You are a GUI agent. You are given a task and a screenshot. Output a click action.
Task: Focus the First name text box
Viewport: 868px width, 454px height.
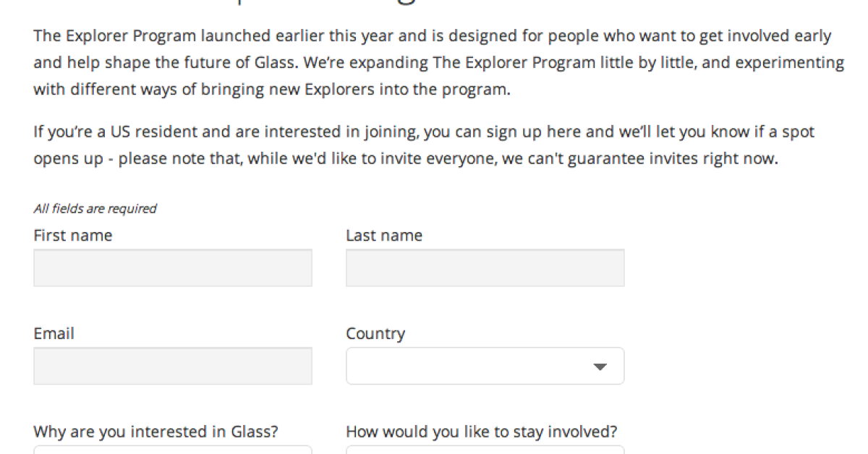point(172,267)
